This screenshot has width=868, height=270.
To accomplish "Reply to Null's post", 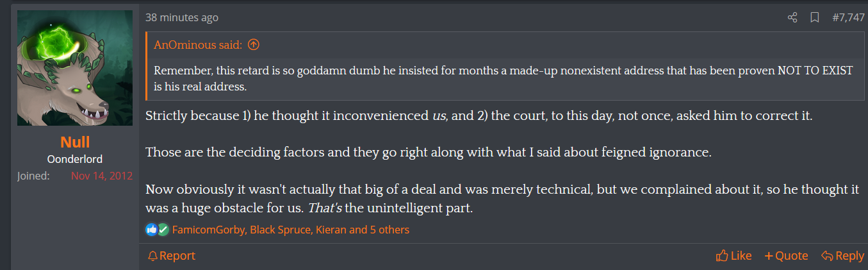I will (842, 256).
